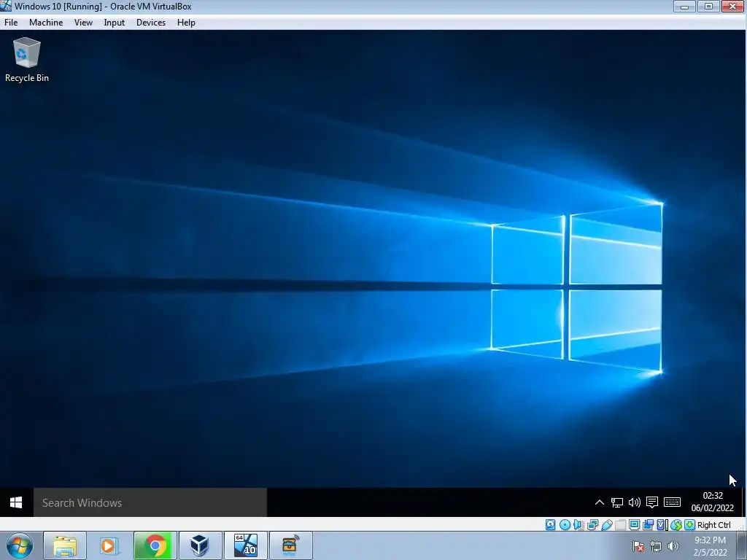Viewport: 747px width, 560px height.
Task: Click VirtualBox optical disc indicator
Action: coord(565,525)
